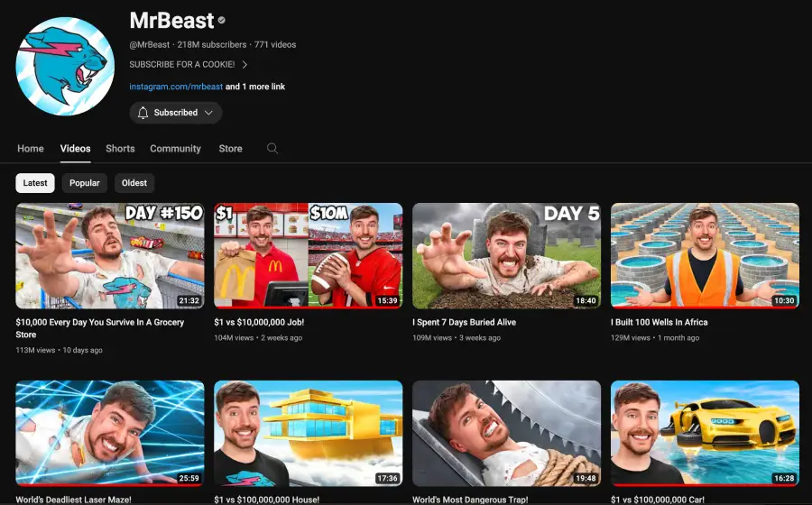Click title '$1 vs $10,000,000 Job!'
Viewport: 812px width, 505px height.
[x=259, y=322]
